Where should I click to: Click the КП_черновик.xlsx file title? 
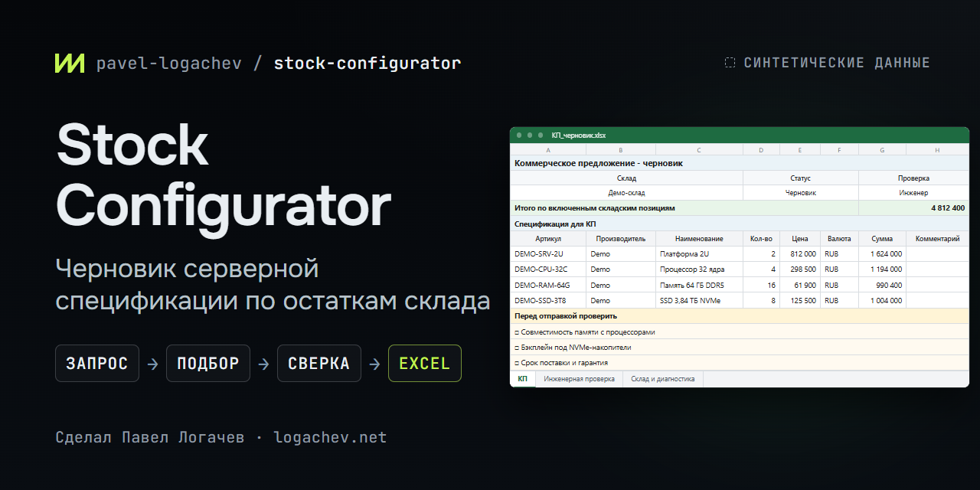tap(578, 136)
